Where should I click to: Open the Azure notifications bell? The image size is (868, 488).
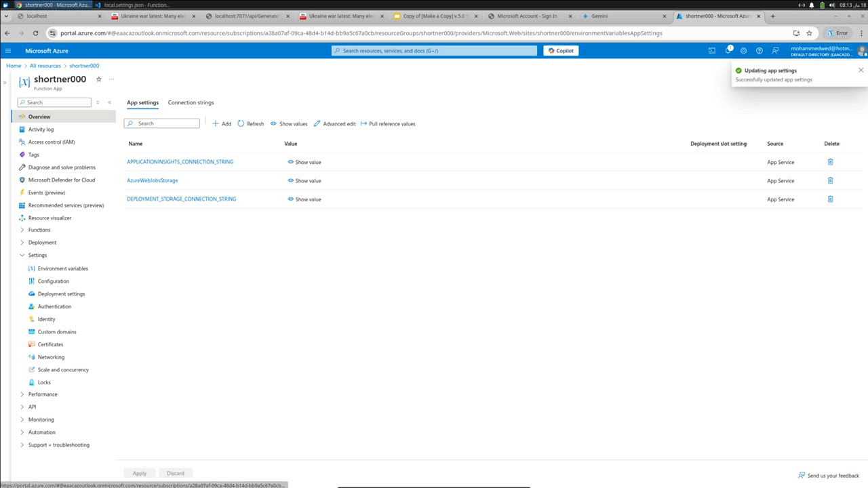728,50
